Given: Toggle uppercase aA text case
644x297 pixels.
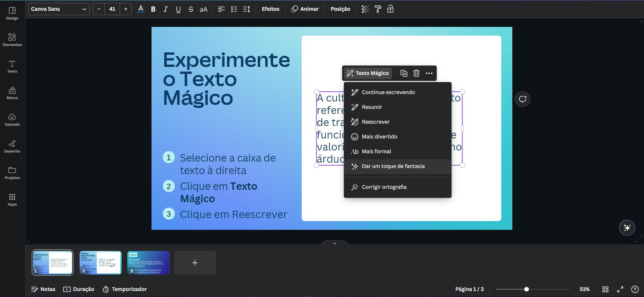Looking at the screenshot, I should pyautogui.click(x=204, y=9).
